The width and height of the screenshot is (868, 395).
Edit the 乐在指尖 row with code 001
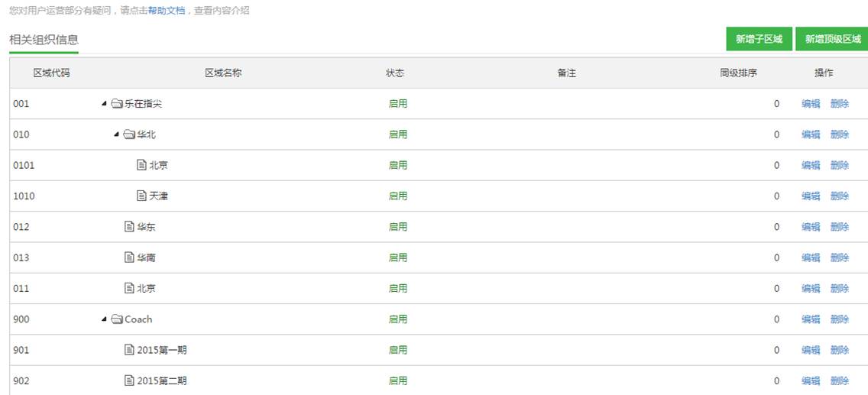click(x=811, y=104)
